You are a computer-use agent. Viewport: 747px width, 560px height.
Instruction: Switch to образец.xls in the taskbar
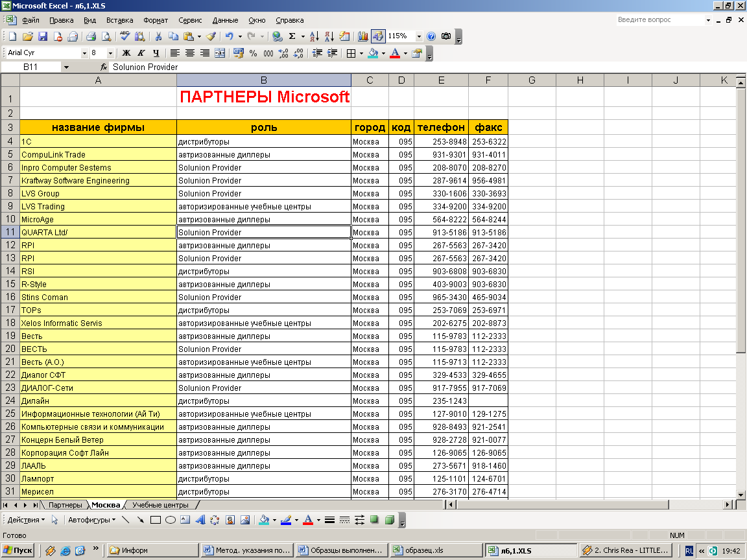click(436, 550)
